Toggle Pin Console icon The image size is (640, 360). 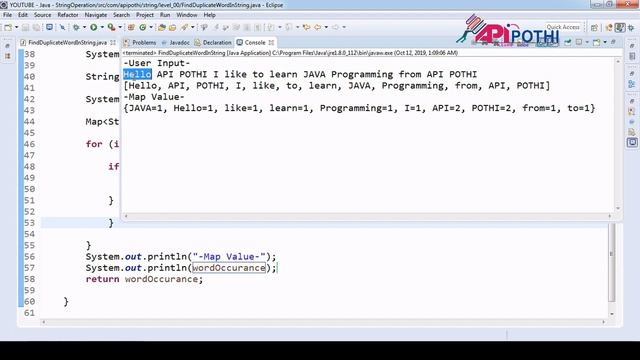pyautogui.click(x=568, y=42)
